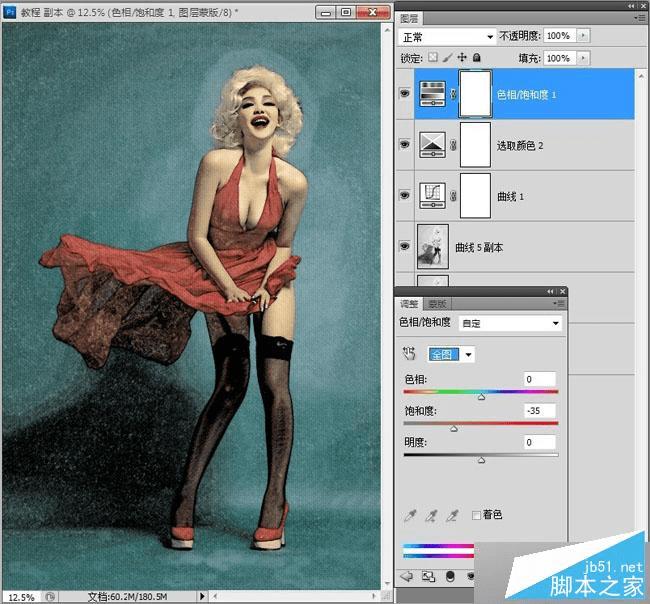
Task: Close the Adjustments floating panel
Action: pos(562,292)
